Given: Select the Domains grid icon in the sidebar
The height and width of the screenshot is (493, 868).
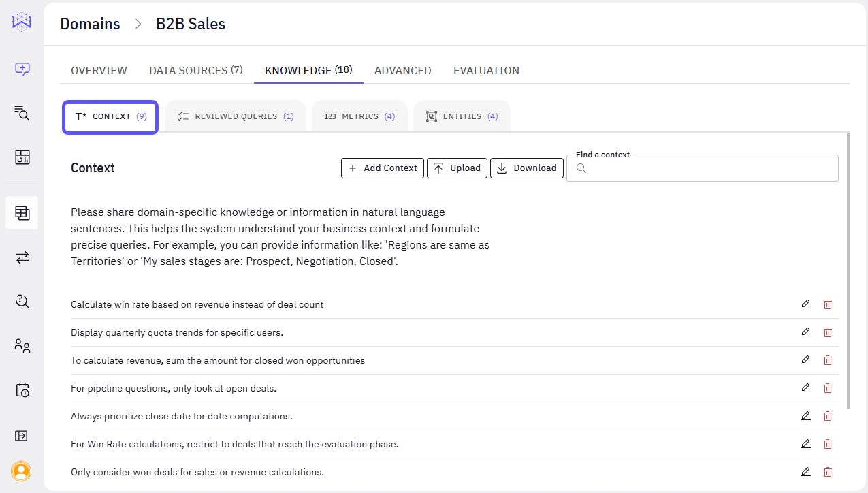Looking at the screenshot, I should 21,212.
